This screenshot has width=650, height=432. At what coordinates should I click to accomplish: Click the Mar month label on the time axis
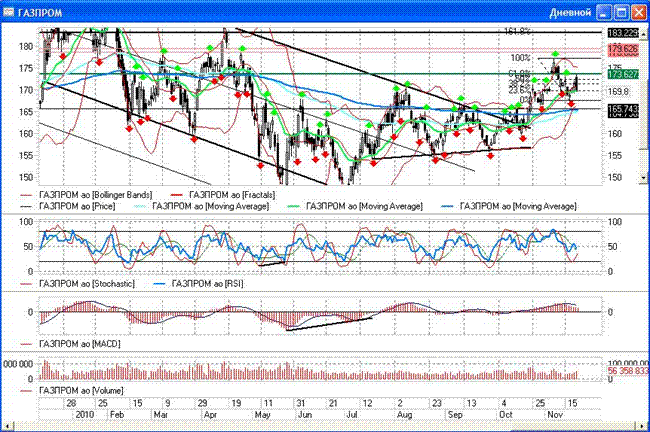(x=160, y=415)
